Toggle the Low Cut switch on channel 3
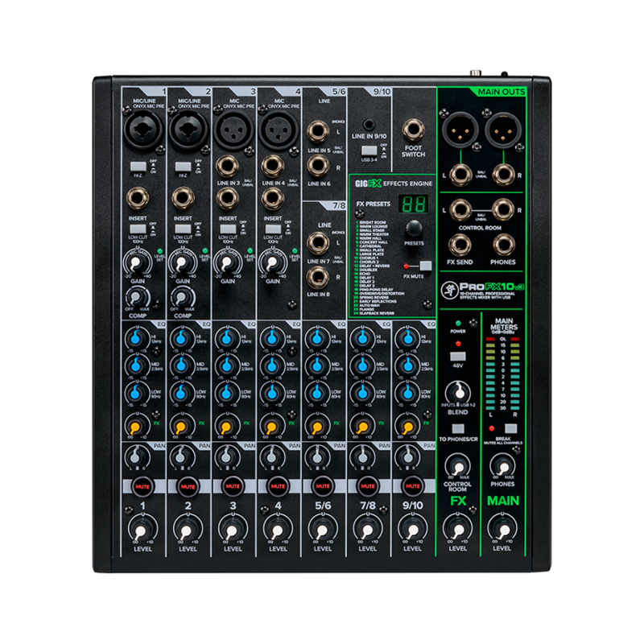 [x=228, y=229]
